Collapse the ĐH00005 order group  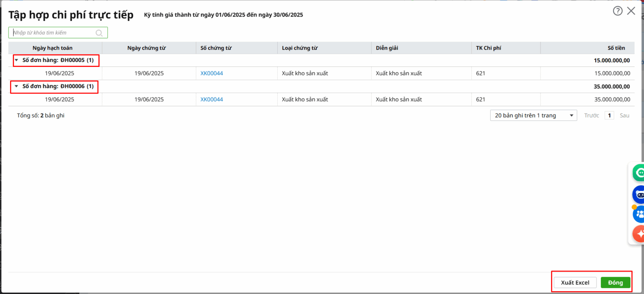(17, 60)
